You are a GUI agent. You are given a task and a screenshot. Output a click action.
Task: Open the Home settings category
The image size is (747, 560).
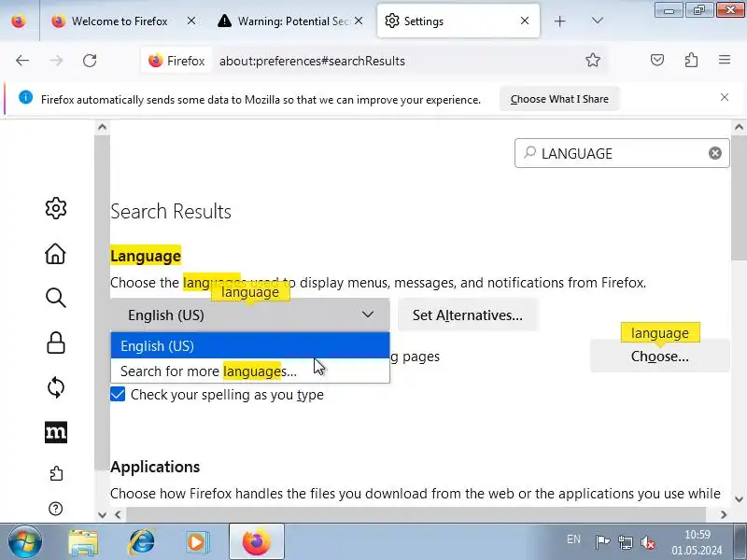(x=56, y=253)
